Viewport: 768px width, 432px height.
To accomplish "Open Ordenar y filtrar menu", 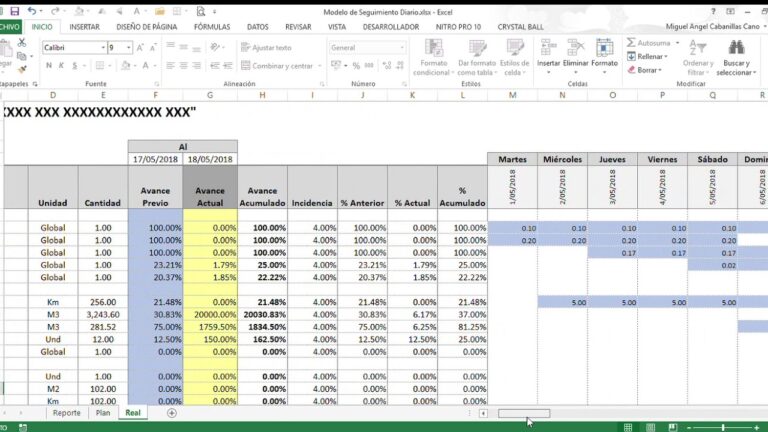I will click(x=698, y=58).
